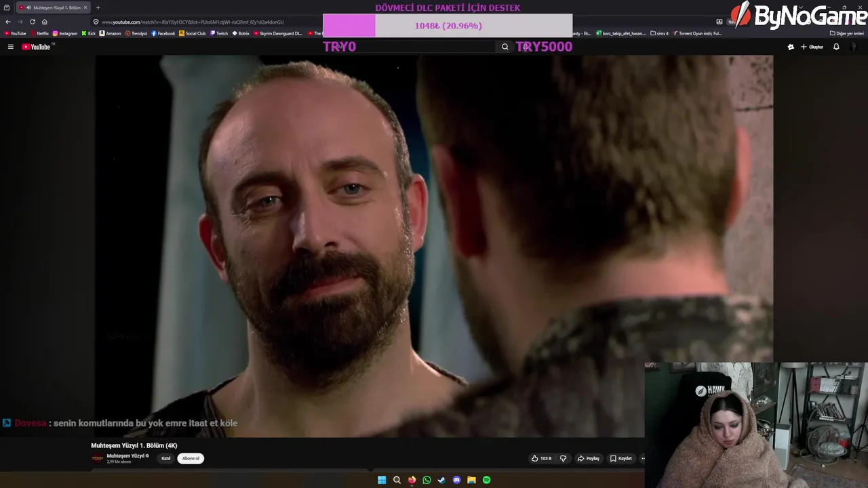
Task: Click the video player frame
Action: pos(434,246)
